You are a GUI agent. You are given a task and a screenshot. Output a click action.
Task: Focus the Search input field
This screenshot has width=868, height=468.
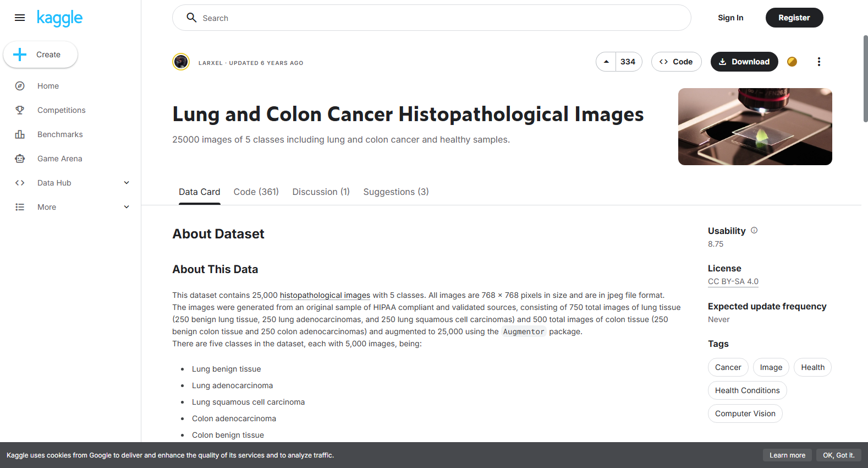(x=432, y=18)
